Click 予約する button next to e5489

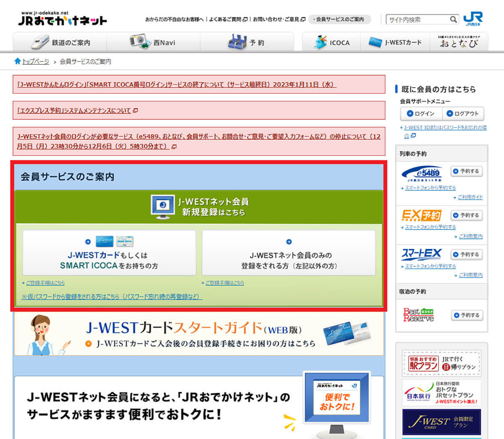[467, 171]
